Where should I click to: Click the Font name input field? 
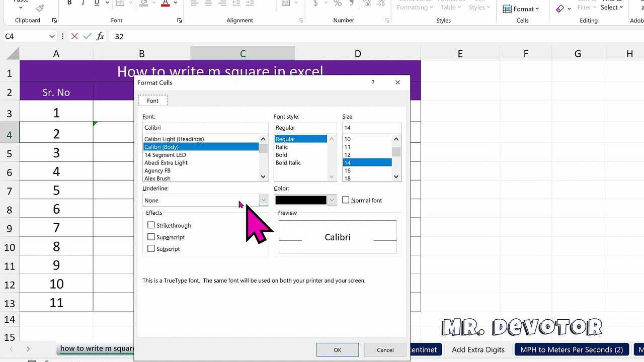point(205,128)
